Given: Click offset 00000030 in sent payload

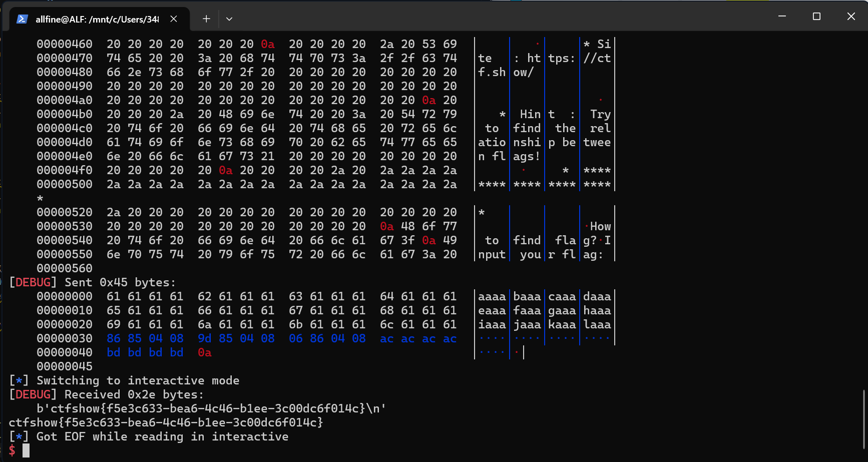Looking at the screenshot, I should click(x=65, y=338).
